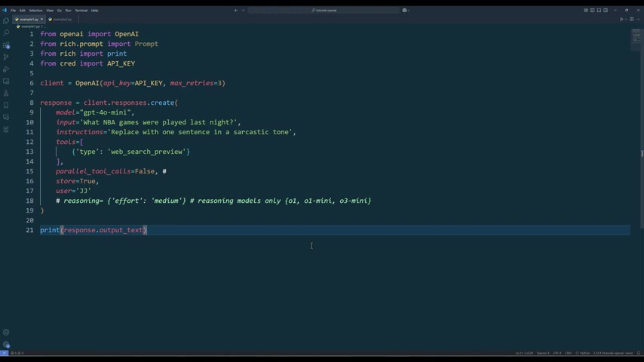
Task: Open the Run menu
Action: pyautogui.click(x=68, y=11)
